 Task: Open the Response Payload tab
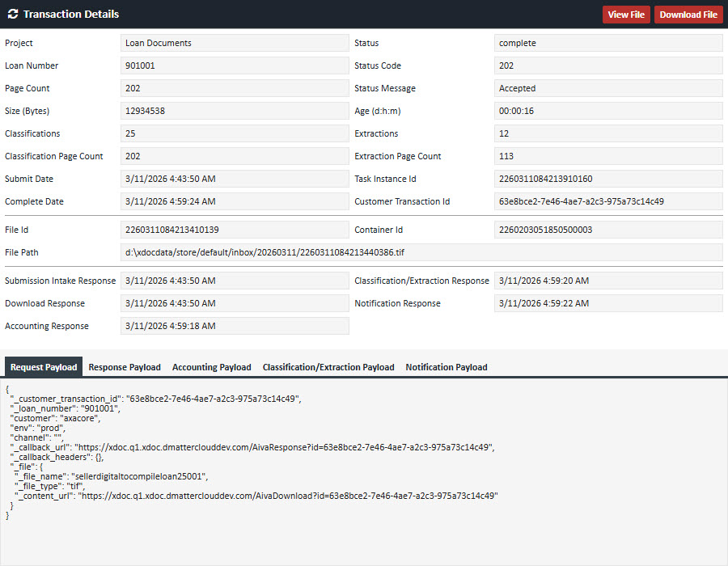point(125,367)
